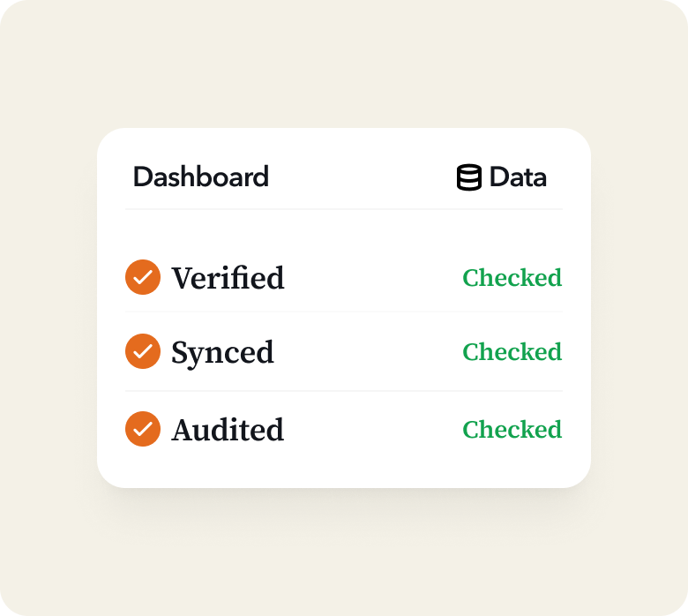Click empty header space between Dashboard and Data

click(x=362, y=177)
